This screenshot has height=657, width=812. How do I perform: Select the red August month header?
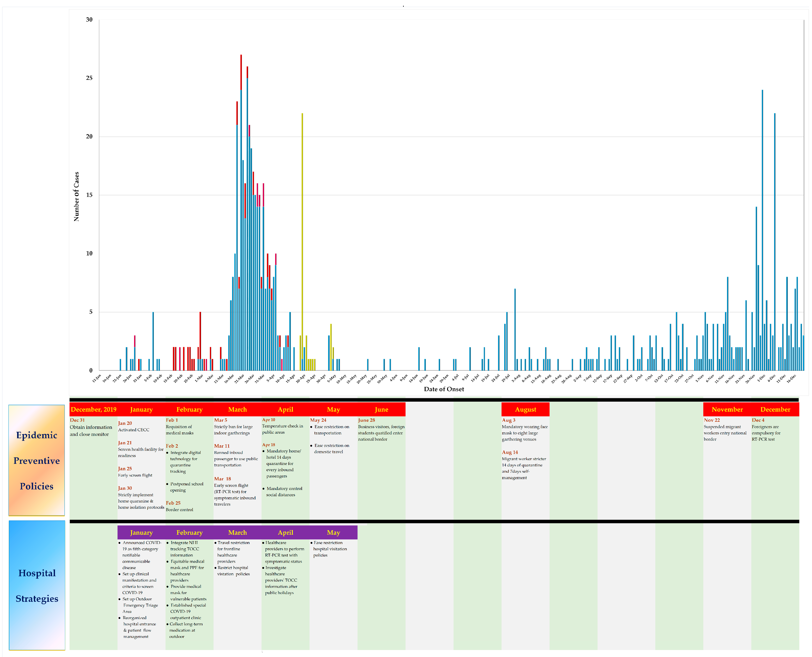click(x=525, y=410)
